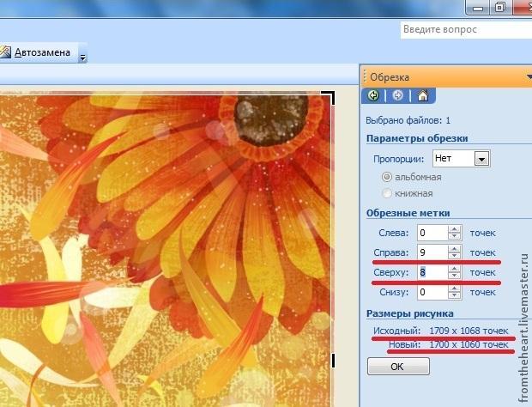Open the Обрезка task pane title dropdown
This screenshot has height=407, width=532.
point(529,76)
